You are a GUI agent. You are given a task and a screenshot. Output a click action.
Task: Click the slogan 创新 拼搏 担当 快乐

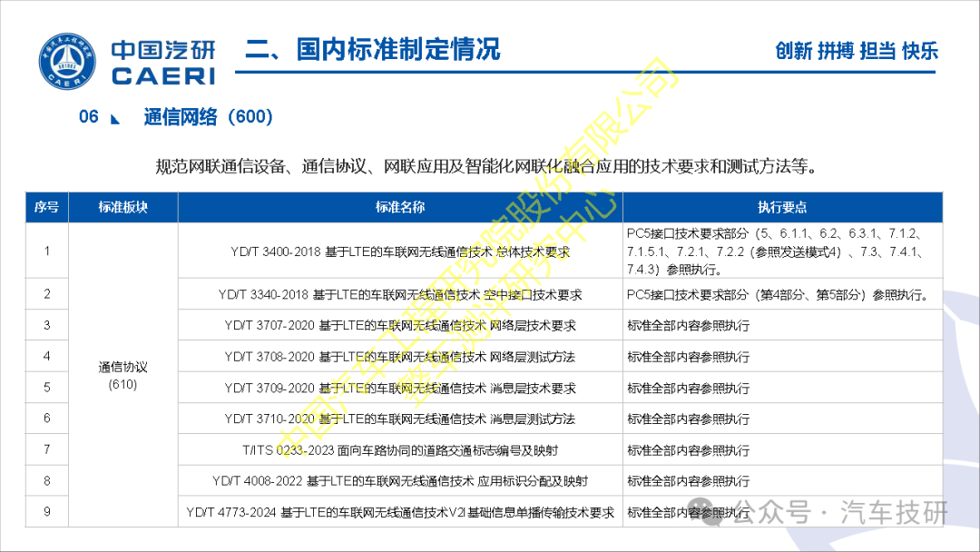(x=857, y=51)
